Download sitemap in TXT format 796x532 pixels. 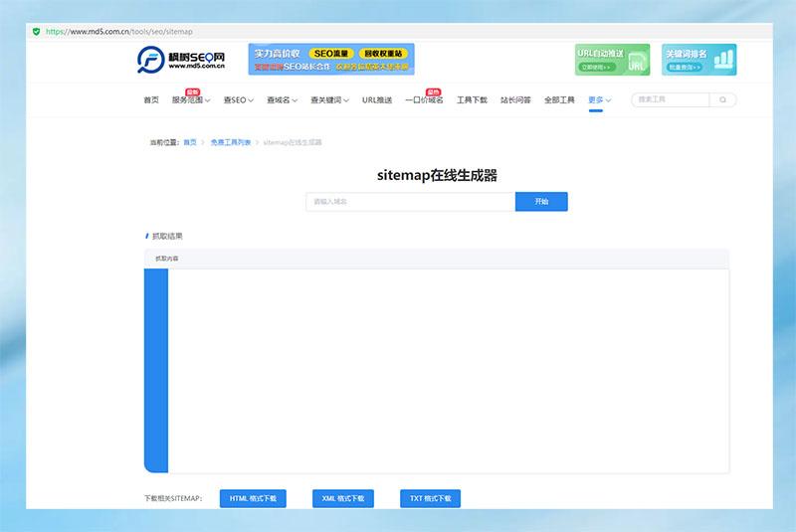click(x=430, y=498)
